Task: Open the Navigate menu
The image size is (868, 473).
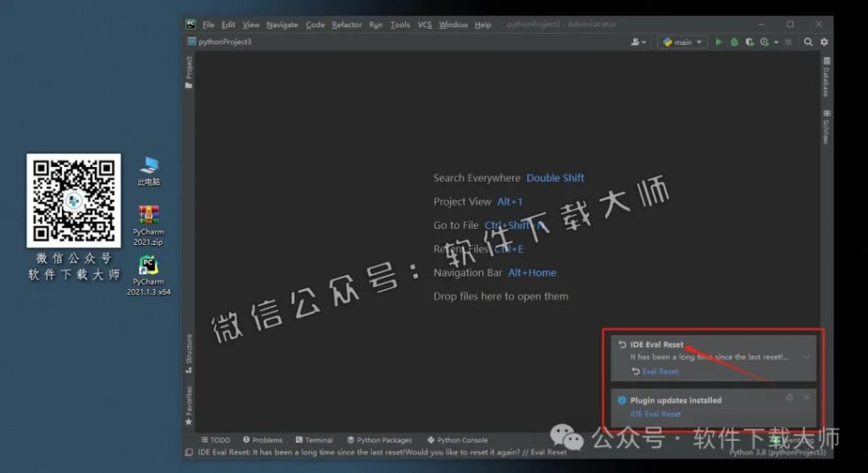Action: [282, 25]
